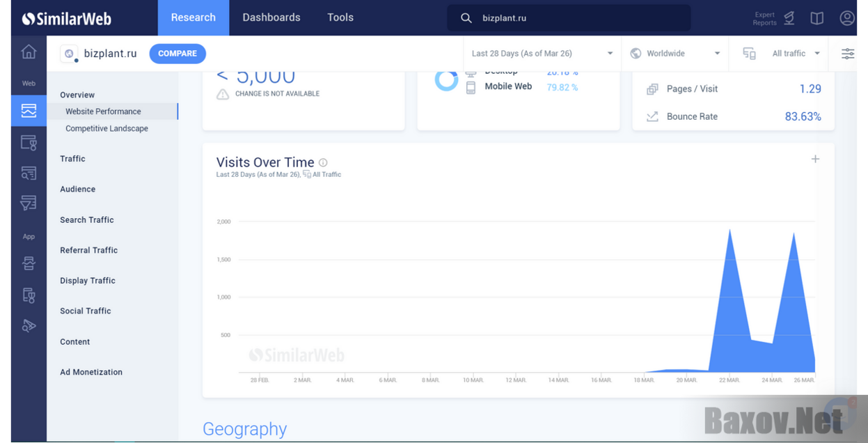Click the 2,000 y-axis label
Viewport: 868px width, 443px height.
pos(223,221)
